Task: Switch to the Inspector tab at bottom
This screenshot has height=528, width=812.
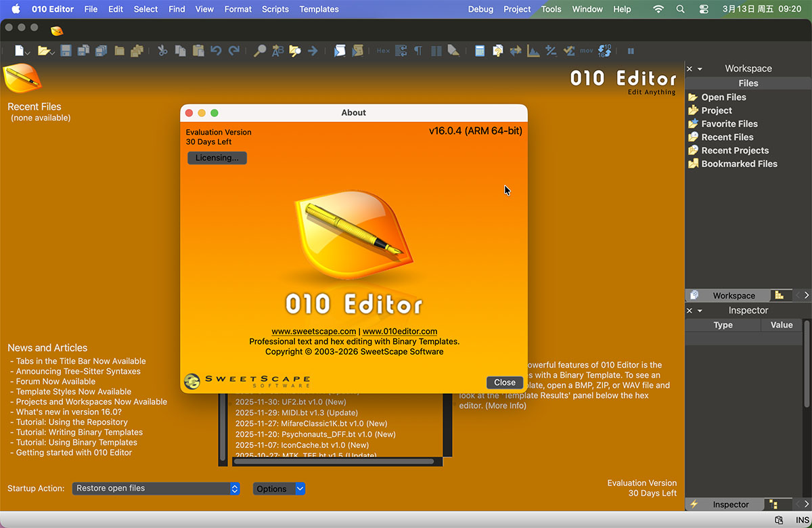Action: 730,504
